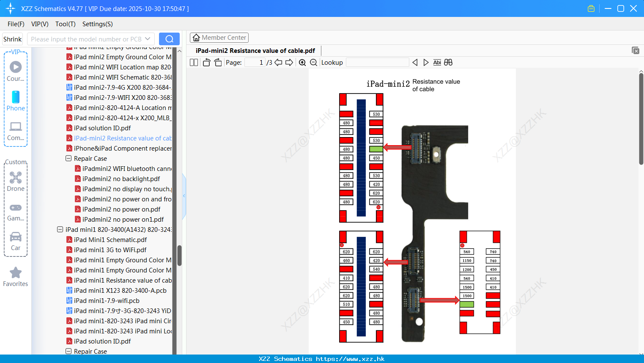Click the search magnifier button
The width and height of the screenshot is (644, 363).
coord(169,39)
